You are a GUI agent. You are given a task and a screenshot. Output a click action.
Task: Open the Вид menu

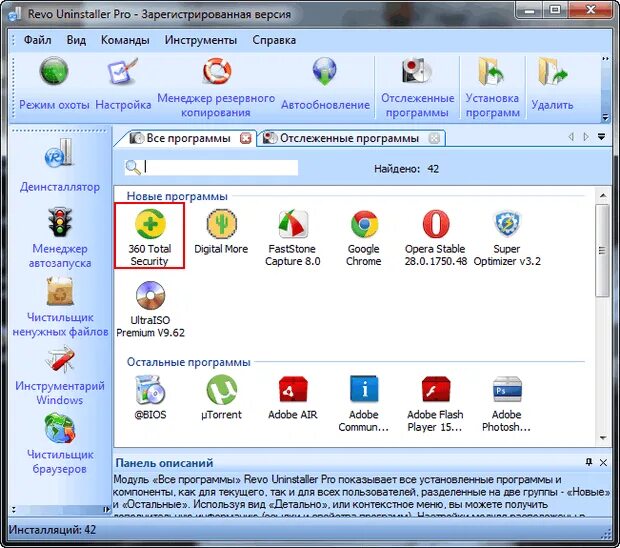click(x=76, y=40)
